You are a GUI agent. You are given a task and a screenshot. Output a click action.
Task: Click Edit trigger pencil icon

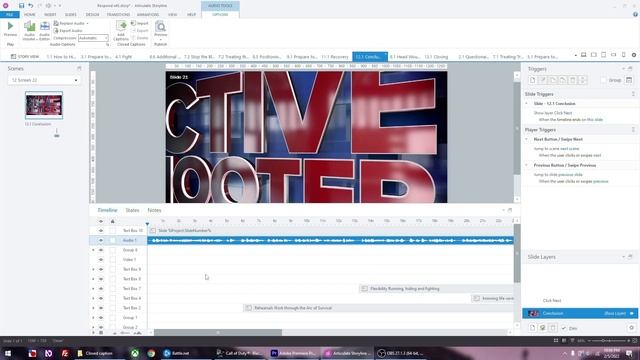click(x=542, y=80)
